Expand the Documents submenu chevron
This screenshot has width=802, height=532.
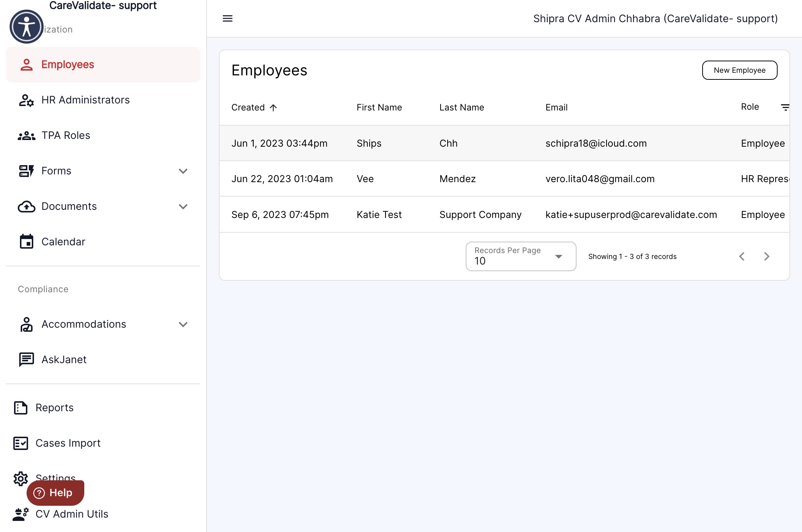(183, 207)
